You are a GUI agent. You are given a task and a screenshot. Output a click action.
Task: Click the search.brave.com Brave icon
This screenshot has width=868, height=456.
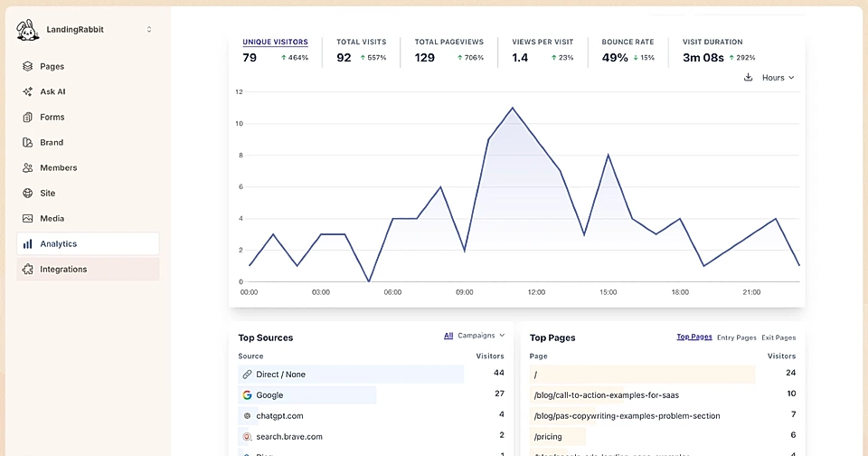point(247,437)
